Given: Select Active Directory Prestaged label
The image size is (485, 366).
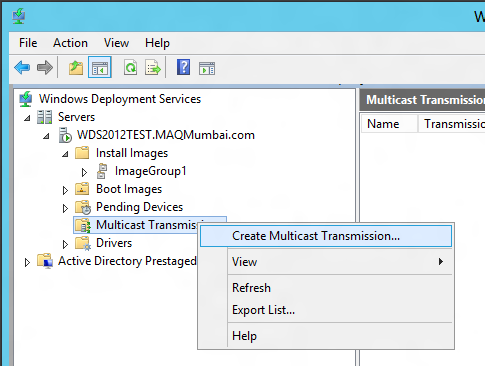Looking at the screenshot, I should click(x=127, y=261).
